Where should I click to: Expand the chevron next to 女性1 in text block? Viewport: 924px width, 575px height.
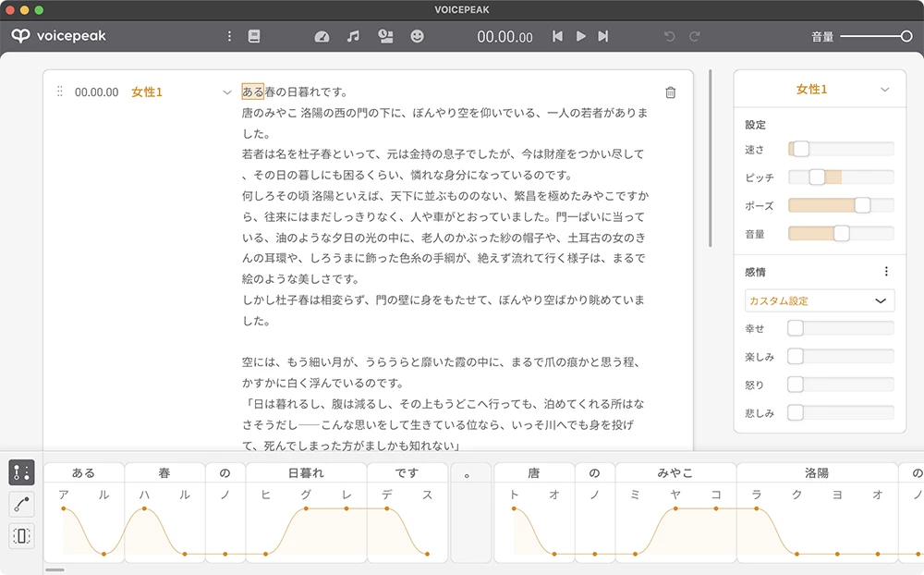[x=227, y=92]
